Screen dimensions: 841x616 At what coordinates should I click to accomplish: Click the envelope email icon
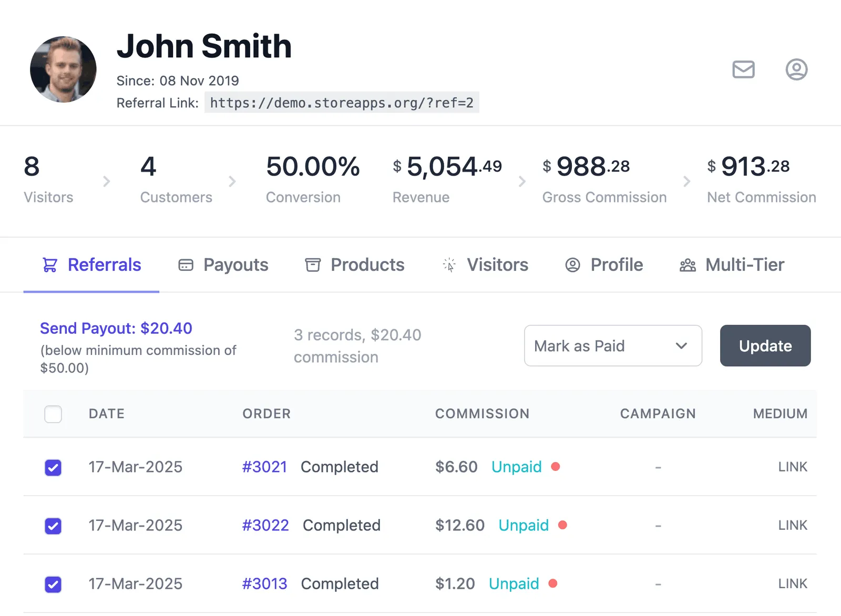(x=743, y=69)
